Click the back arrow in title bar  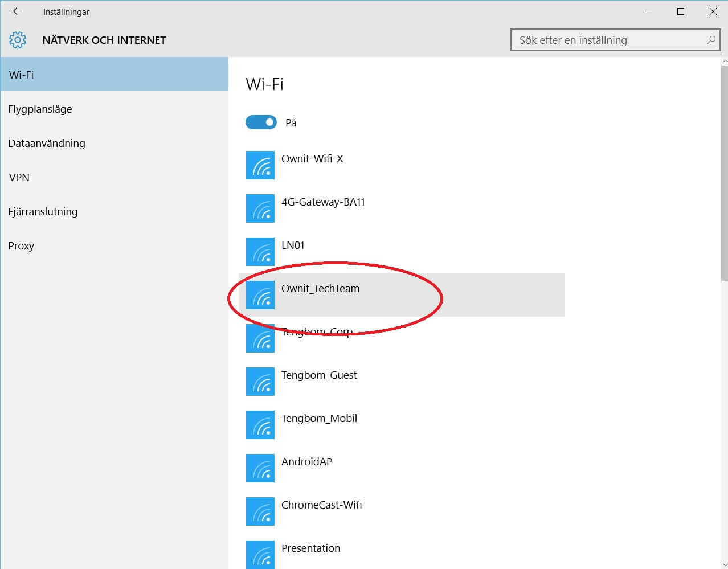click(x=17, y=11)
